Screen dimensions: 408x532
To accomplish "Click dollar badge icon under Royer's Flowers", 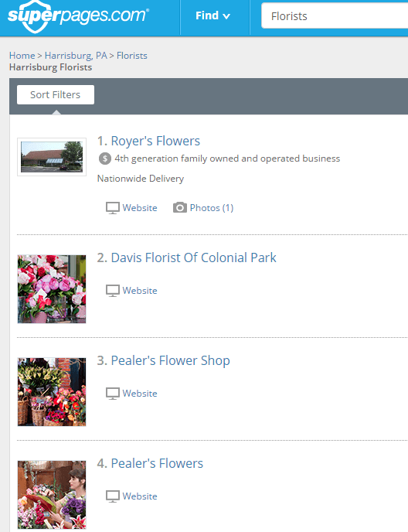I will pyautogui.click(x=105, y=159).
